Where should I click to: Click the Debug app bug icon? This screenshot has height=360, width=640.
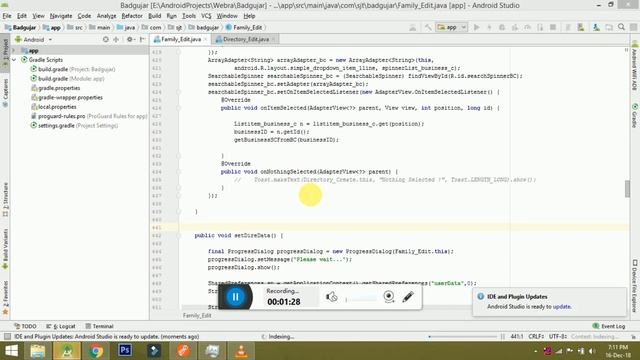(x=502, y=27)
